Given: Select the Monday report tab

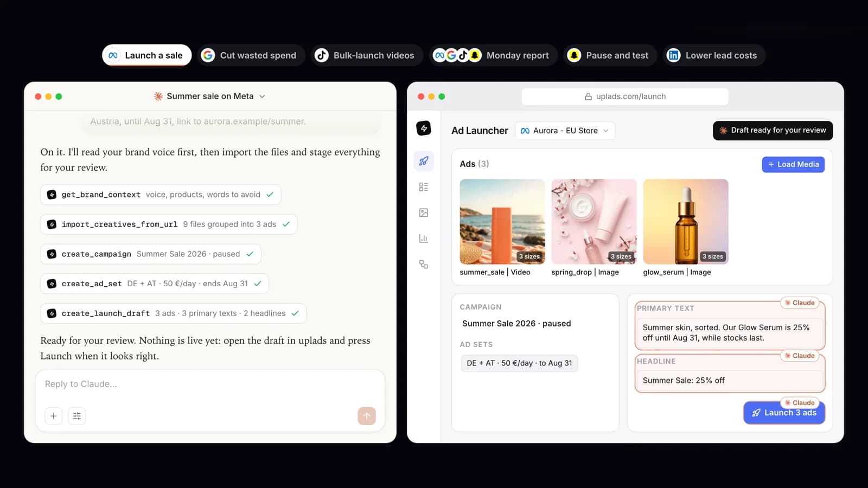Looking at the screenshot, I should (493, 55).
